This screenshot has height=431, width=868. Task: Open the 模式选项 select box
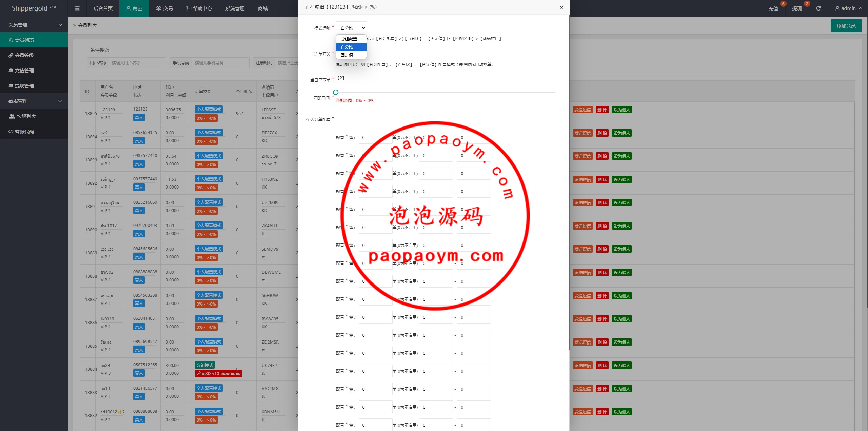tap(351, 28)
